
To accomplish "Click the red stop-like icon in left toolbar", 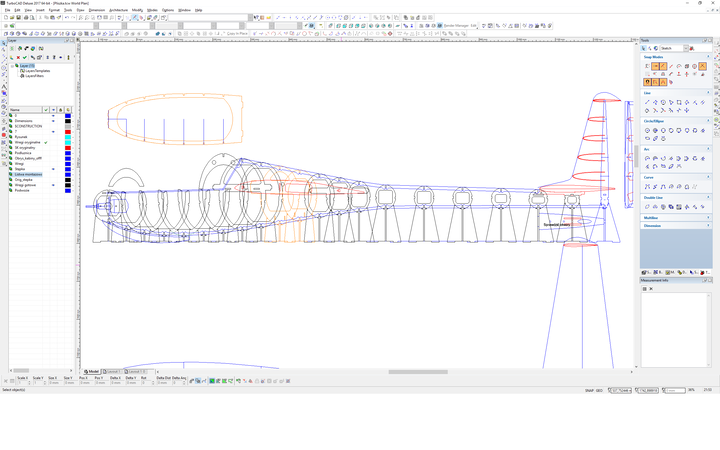I will pos(4,135).
